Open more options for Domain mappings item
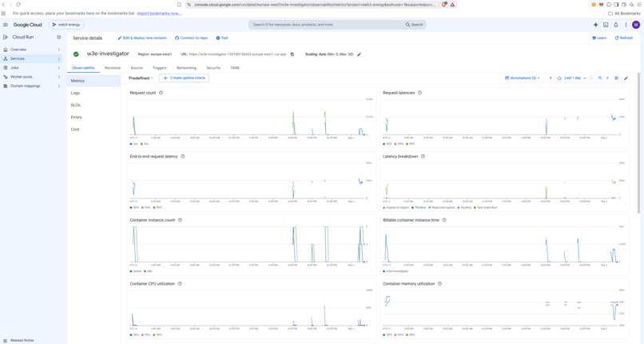Image resolution: width=644 pixels, height=344 pixels. [x=59, y=86]
